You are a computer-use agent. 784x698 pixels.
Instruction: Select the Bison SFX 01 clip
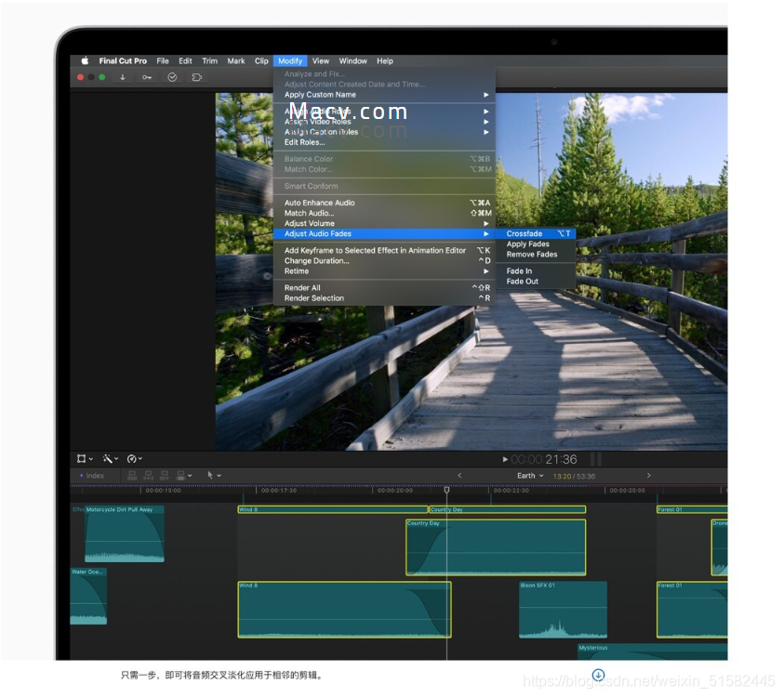tap(563, 610)
